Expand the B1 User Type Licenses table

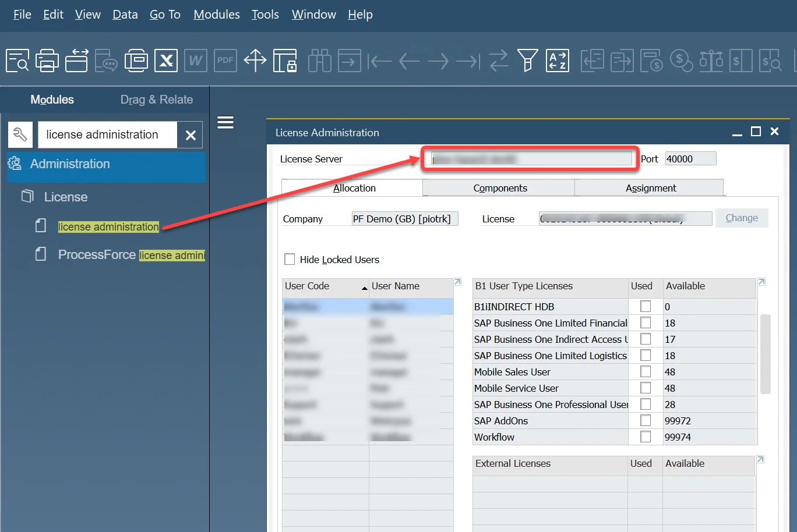761,282
